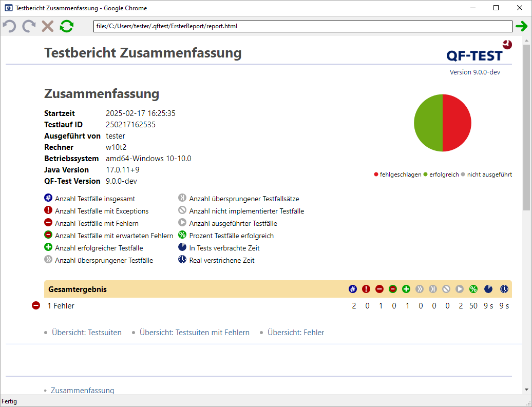Click legend icon for Anzahl ausgeführter Testfälle
532x407 pixels.
click(x=182, y=223)
